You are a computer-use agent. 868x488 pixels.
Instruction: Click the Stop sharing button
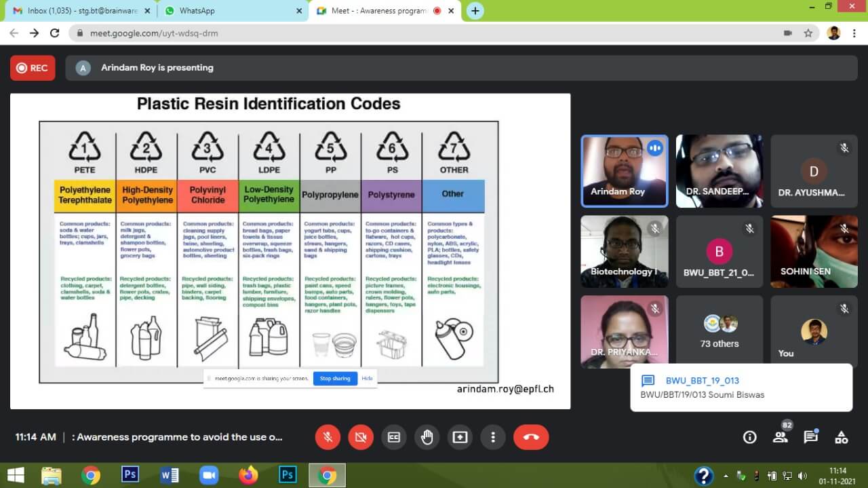point(335,379)
